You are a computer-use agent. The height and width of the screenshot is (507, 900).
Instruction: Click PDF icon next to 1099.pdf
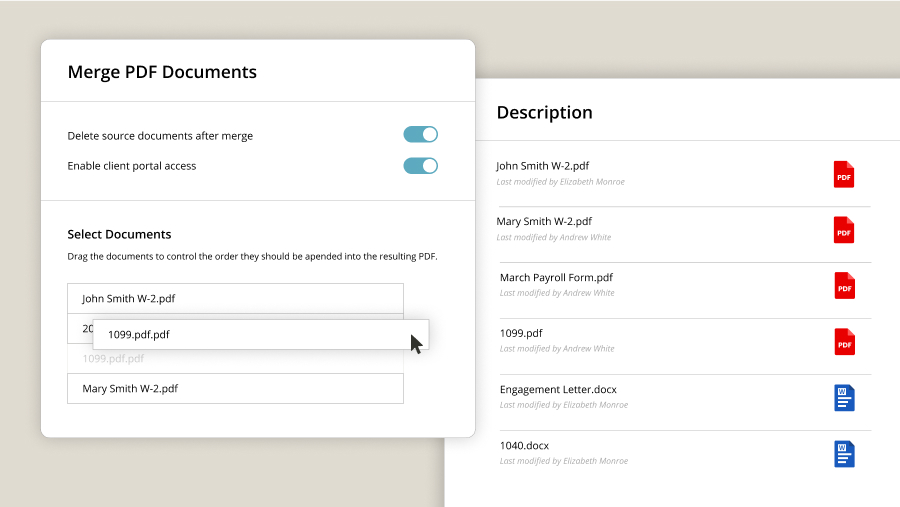pyautogui.click(x=844, y=342)
